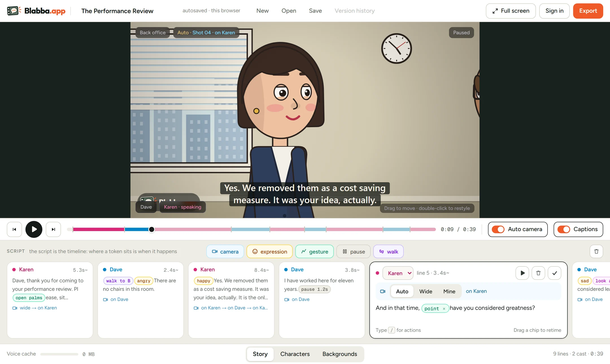
Task: Insert a camera token
Action: (225, 251)
